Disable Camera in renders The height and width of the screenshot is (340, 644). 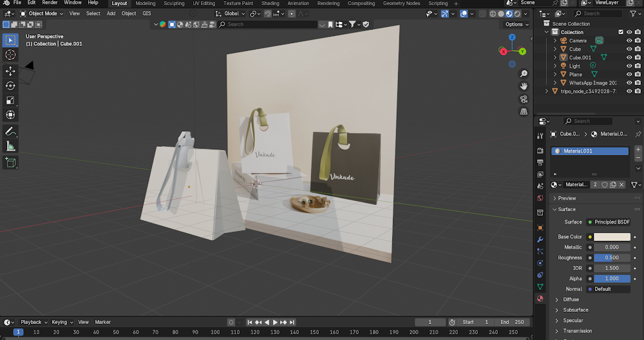(638, 41)
